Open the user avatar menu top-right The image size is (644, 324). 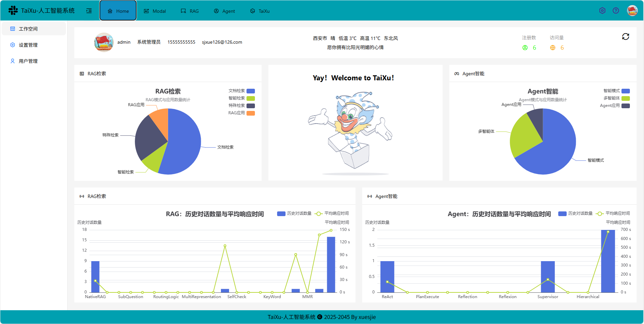pos(632,10)
